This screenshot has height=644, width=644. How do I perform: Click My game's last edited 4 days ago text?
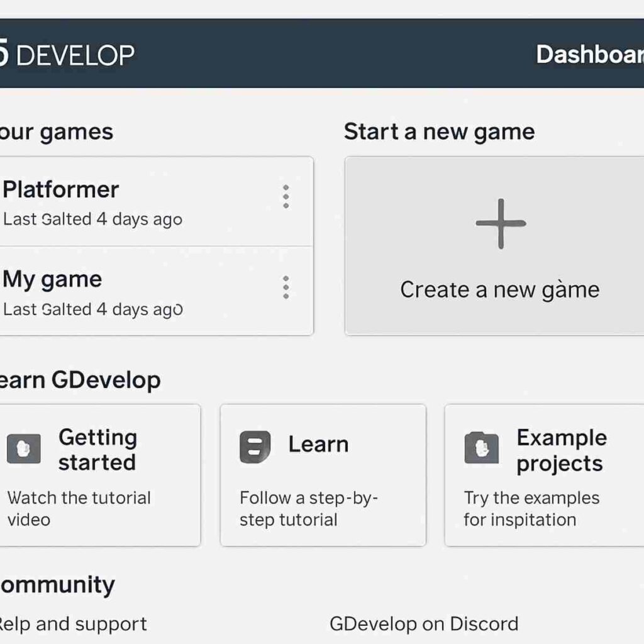92,309
